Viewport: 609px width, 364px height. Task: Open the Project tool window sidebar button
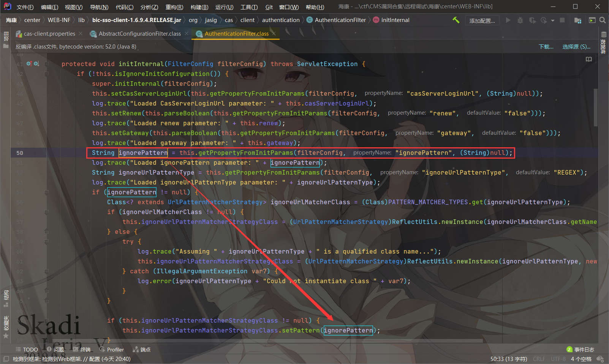[6, 39]
